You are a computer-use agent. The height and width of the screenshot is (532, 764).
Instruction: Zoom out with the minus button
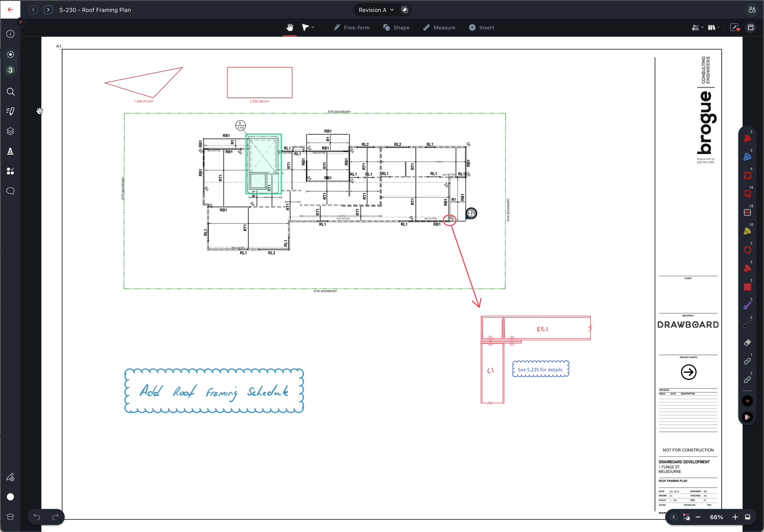pos(698,517)
